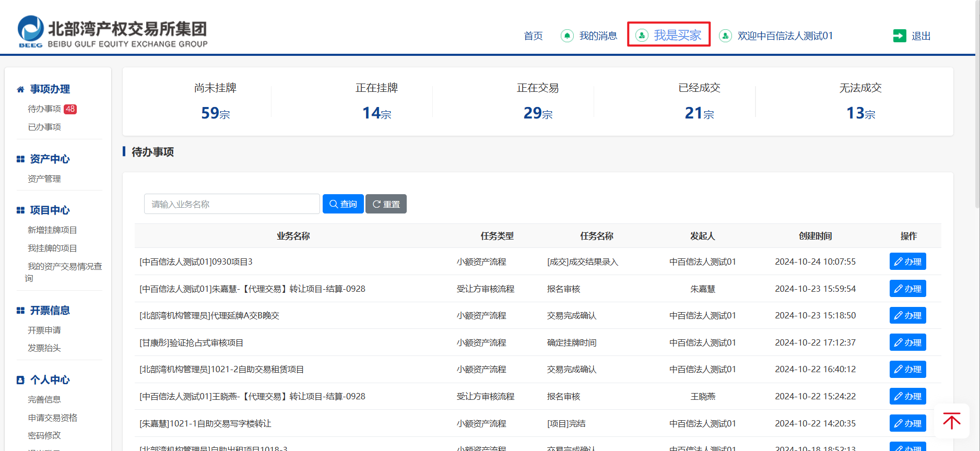Viewport: 980px width, 451px height.
Task: Click the green exit arrow icon
Action: (900, 35)
